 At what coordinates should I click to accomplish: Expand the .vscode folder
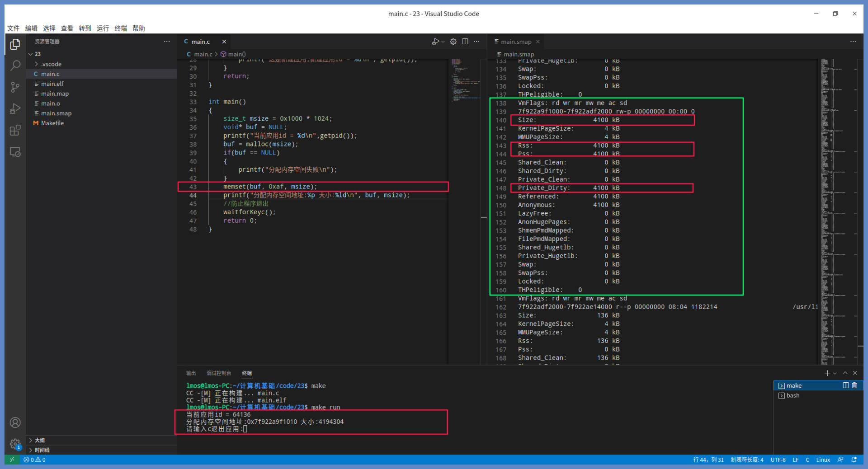pyautogui.click(x=51, y=64)
